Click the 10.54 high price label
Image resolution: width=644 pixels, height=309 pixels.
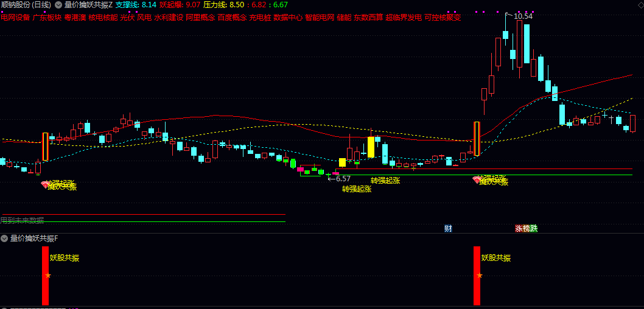tap(523, 16)
